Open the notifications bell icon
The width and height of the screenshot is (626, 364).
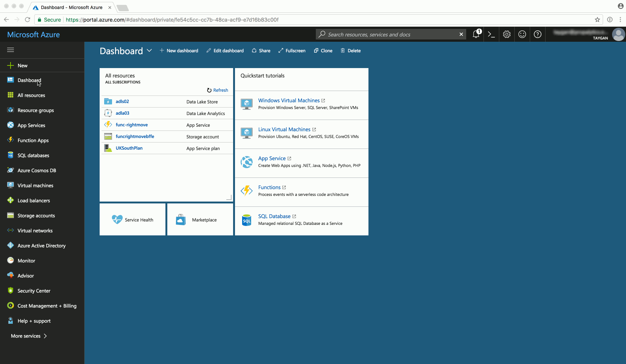pos(476,34)
